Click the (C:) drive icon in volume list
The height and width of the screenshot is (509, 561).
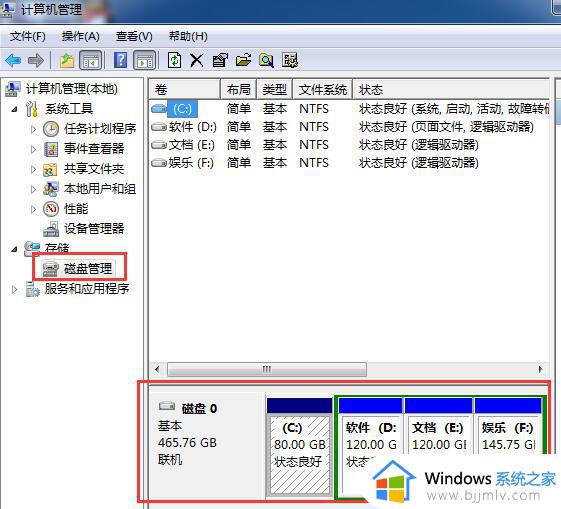(x=159, y=108)
